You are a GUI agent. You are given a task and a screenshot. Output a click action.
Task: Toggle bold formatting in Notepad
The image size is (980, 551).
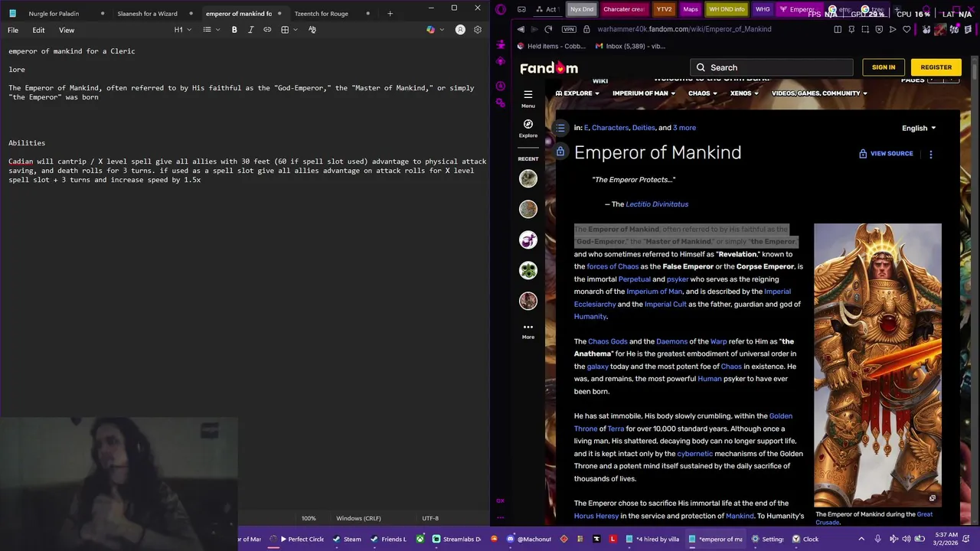tap(234, 30)
